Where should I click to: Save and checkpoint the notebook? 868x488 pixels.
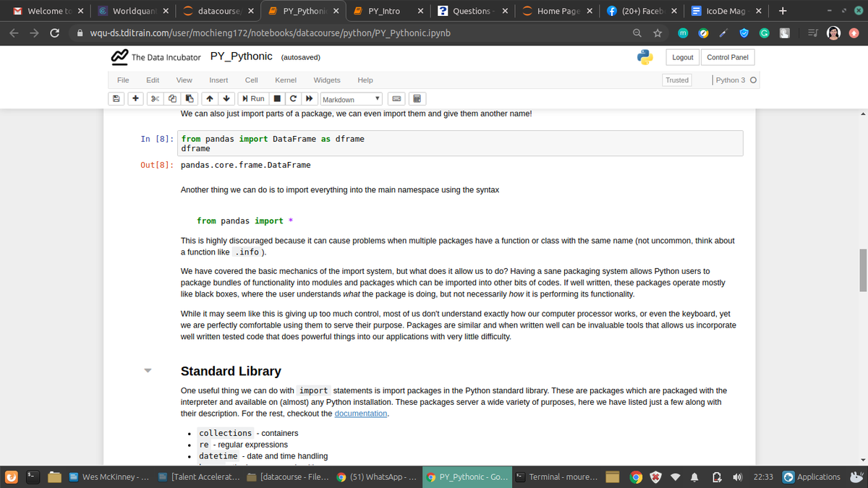(x=116, y=99)
